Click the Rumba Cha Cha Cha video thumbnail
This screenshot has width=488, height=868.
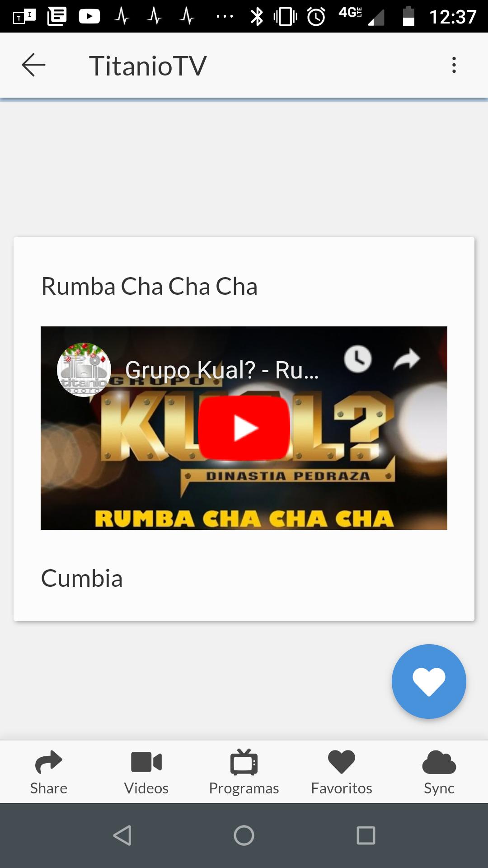pyautogui.click(x=244, y=428)
